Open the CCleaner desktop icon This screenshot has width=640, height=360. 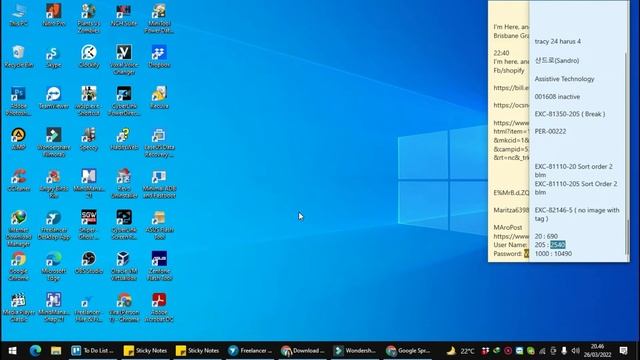coord(18,180)
